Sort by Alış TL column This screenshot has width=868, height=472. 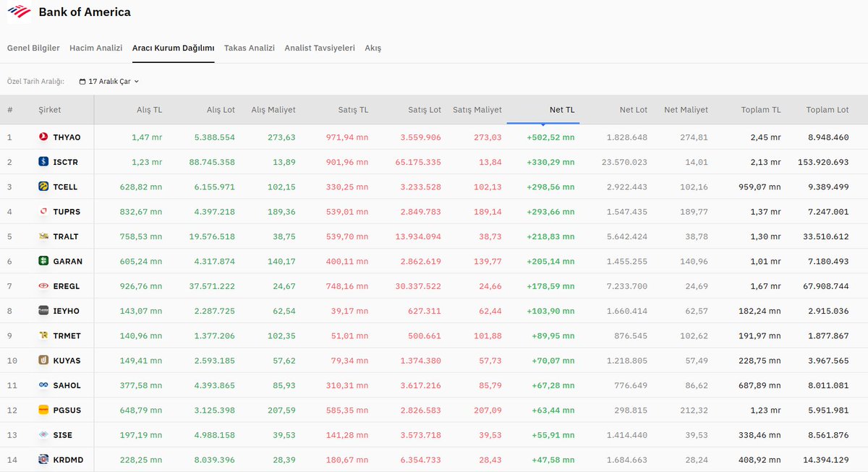[150, 110]
